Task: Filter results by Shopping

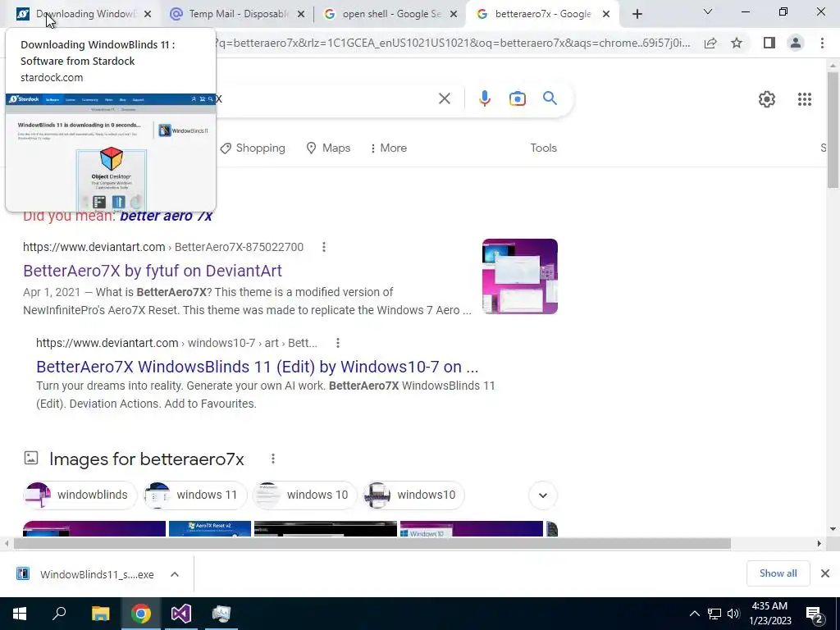Action: coord(253,148)
